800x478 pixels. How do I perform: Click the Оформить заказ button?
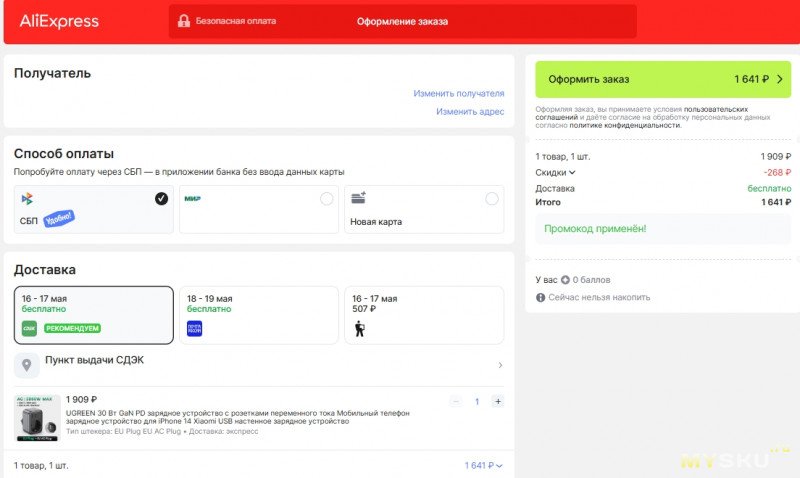pos(663,79)
